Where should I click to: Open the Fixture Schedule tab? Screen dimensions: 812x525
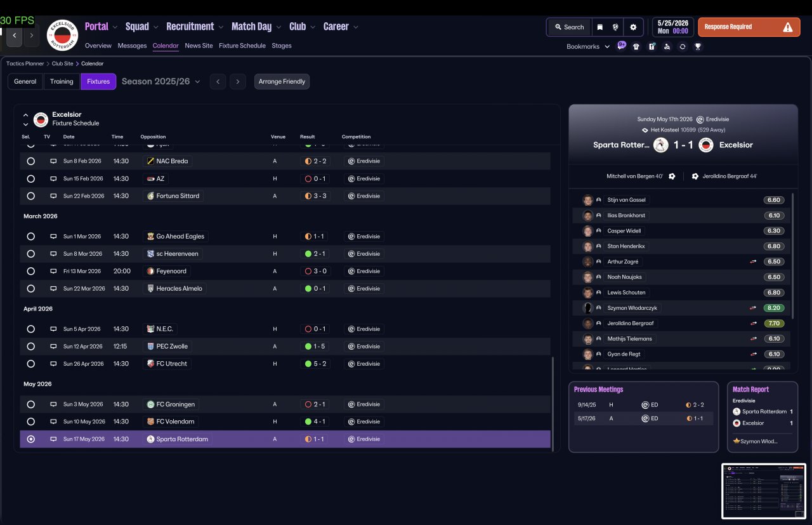coord(242,46)
